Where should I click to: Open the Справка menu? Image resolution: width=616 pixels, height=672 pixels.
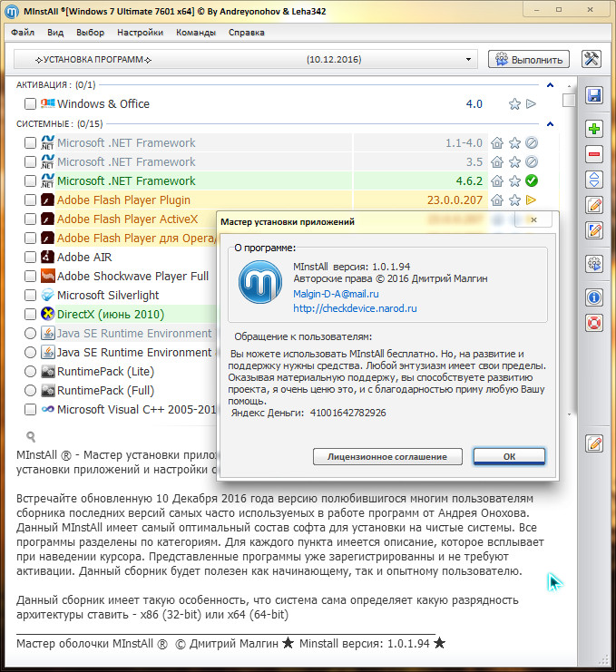(247, 33)
